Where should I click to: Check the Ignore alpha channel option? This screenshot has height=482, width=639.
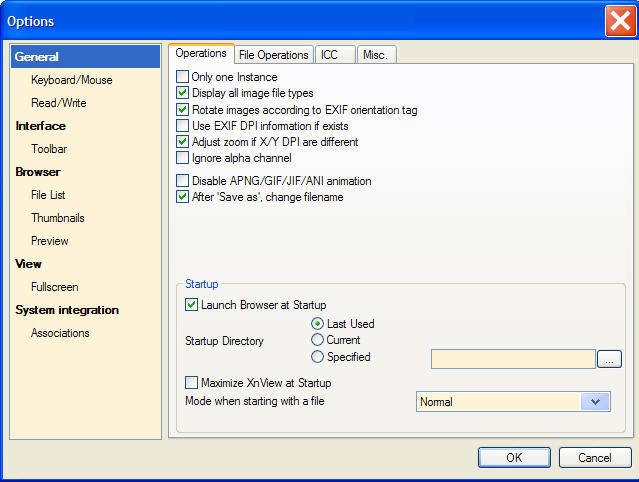182,158
